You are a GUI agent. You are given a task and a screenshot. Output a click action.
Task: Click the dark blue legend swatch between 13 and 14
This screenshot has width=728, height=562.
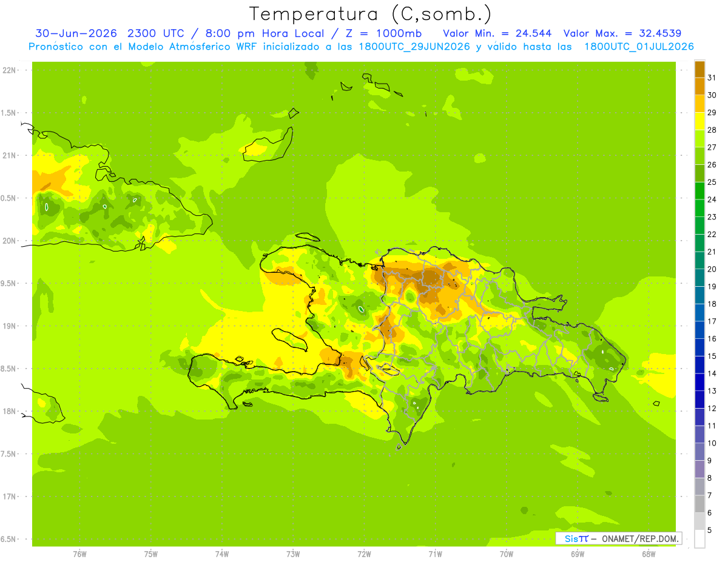coord(699,382)
